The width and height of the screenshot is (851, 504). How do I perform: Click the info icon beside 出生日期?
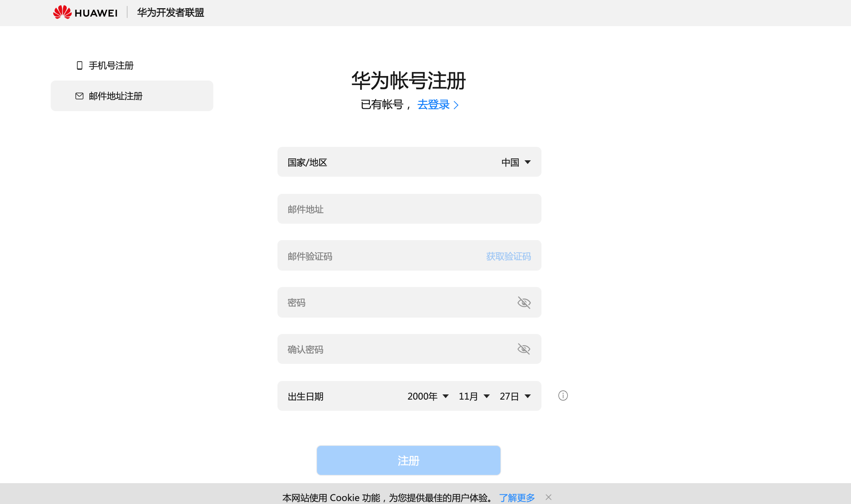[x=563, y=396]
